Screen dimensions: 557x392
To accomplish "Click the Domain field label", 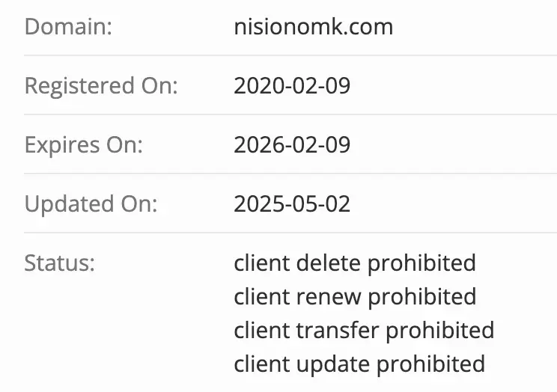I will 68,28.
